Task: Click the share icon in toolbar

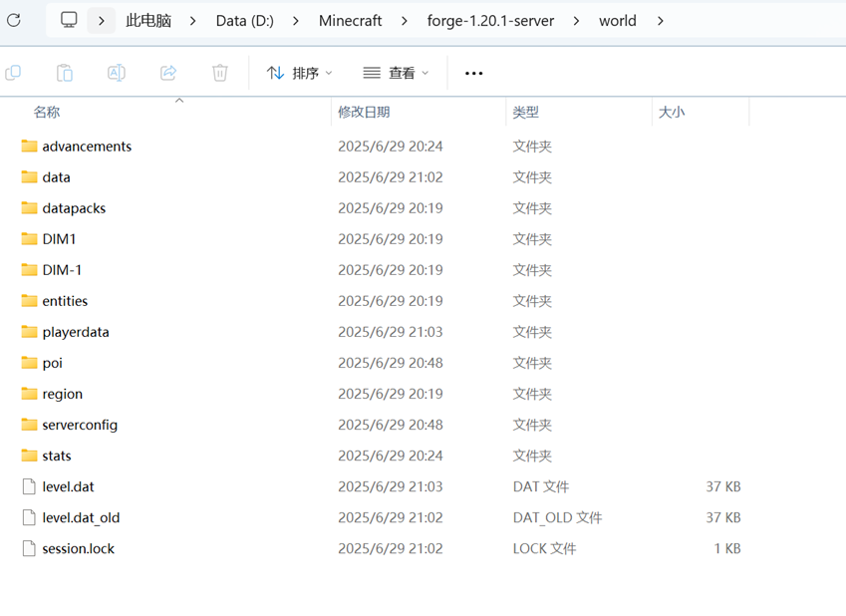Action: (168, 73)
